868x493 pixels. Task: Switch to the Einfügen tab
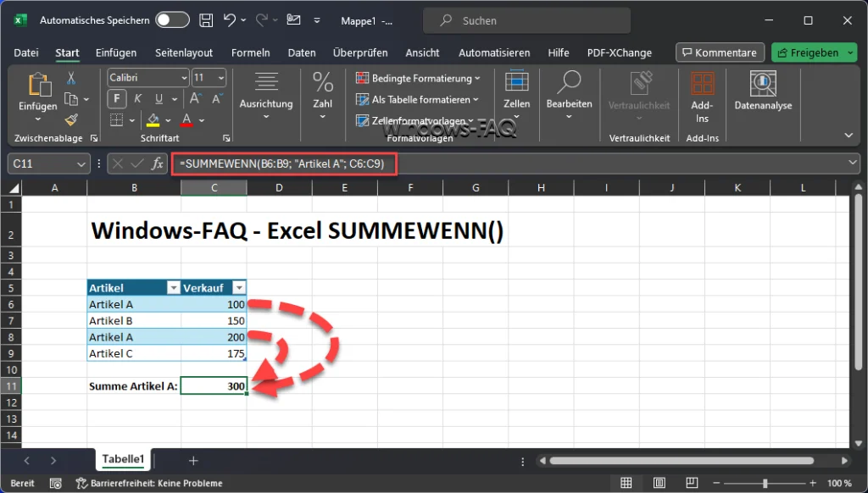pos(115,53)
